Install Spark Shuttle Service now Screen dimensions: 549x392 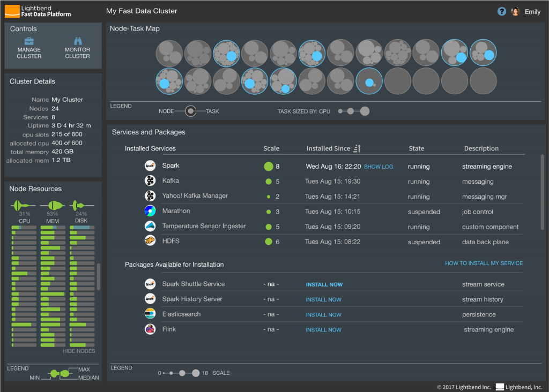tap(324, 285)
